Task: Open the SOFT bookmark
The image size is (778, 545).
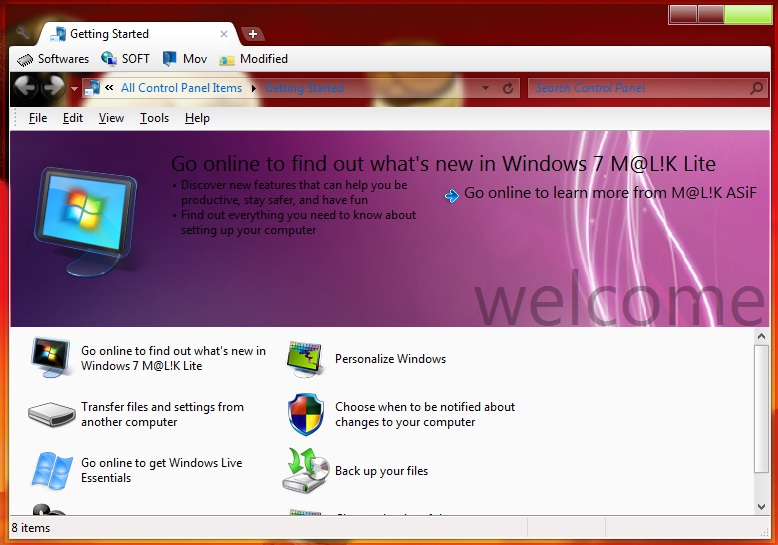Action: [126, 59]
